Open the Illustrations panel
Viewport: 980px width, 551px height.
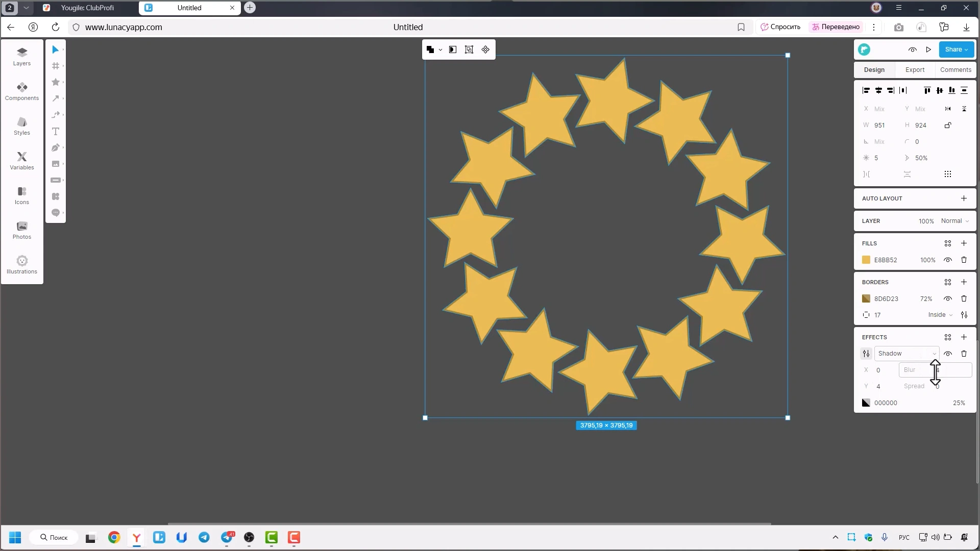[21, 264]
